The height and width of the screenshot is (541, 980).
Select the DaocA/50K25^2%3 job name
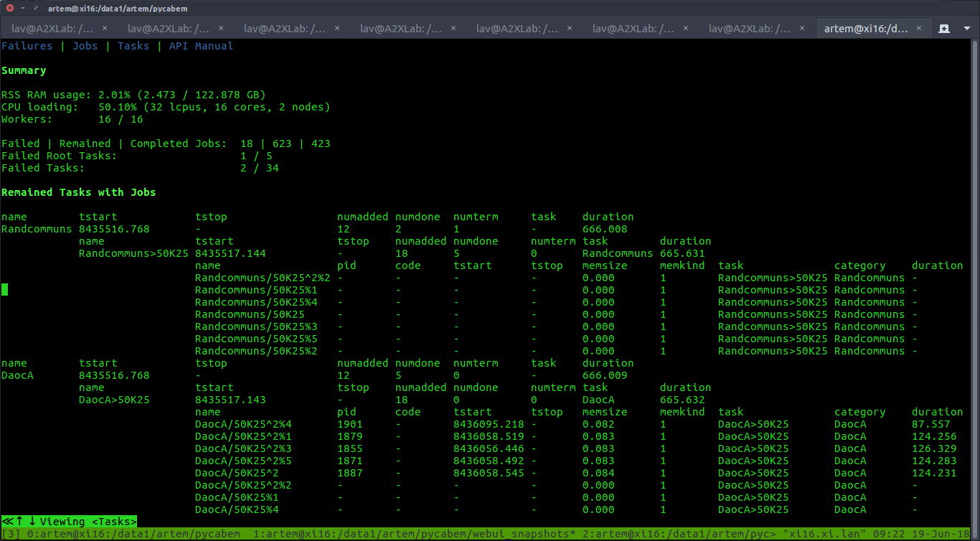243,448
